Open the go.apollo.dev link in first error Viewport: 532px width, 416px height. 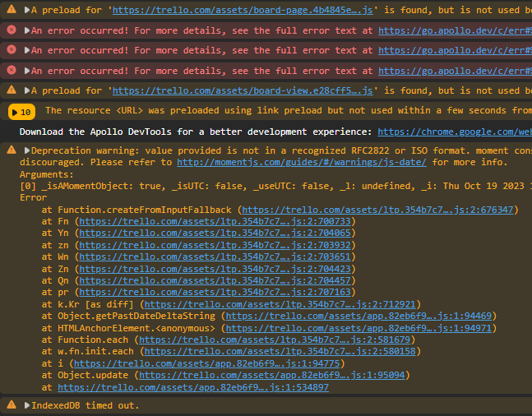pyautogui.click(x=455, y=30)
